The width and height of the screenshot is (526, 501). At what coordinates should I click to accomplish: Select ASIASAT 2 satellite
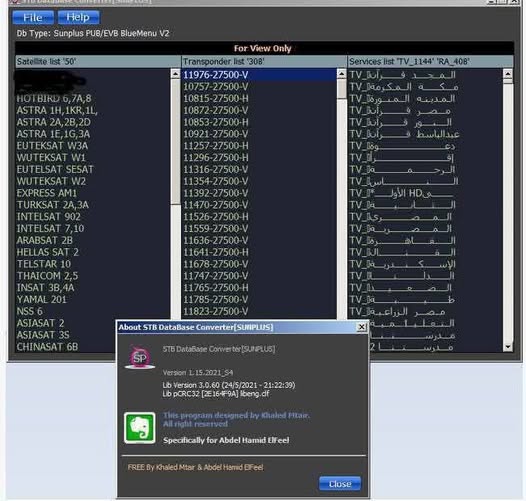pyautogui.click(x=66, y=323)
